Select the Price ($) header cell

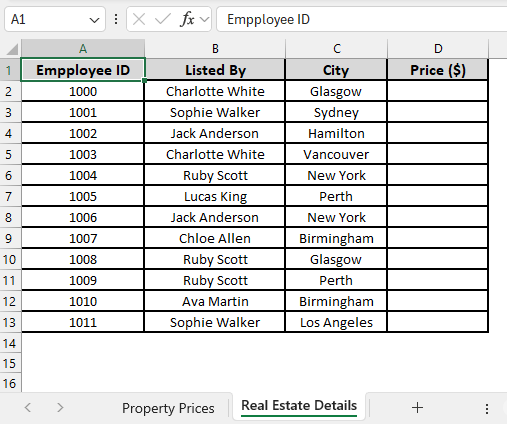[x=437, y=70]
